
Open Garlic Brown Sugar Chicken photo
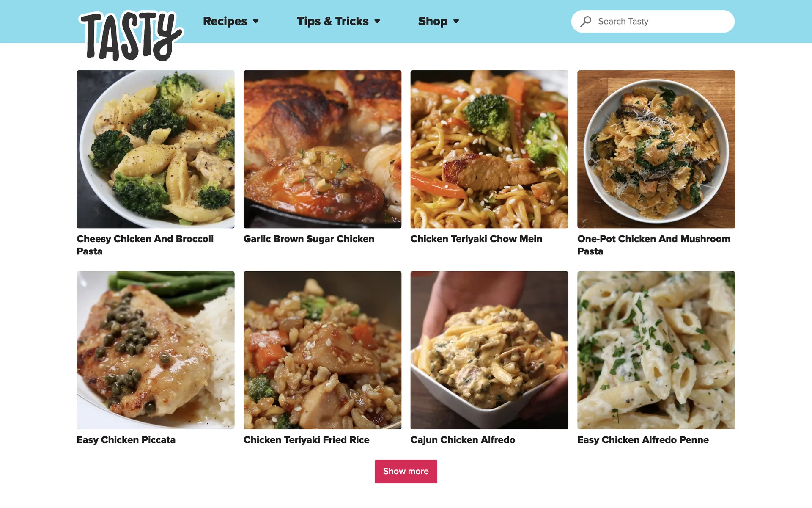click(322, 149)
